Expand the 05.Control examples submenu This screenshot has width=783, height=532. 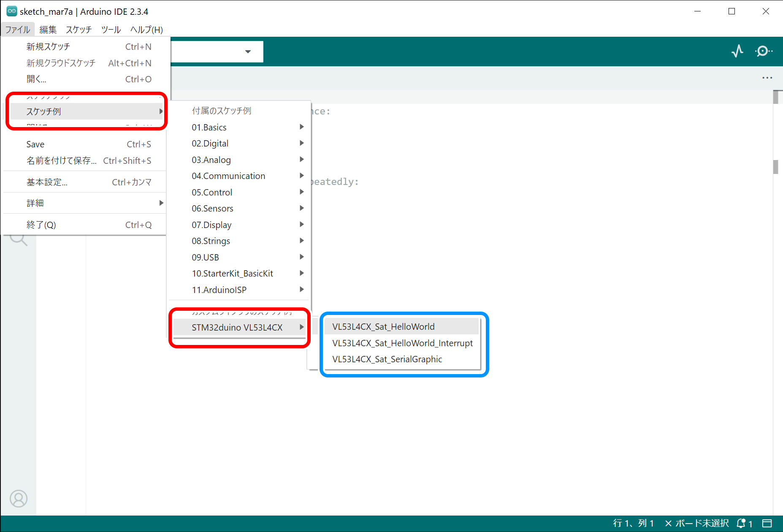coord(240,192)
